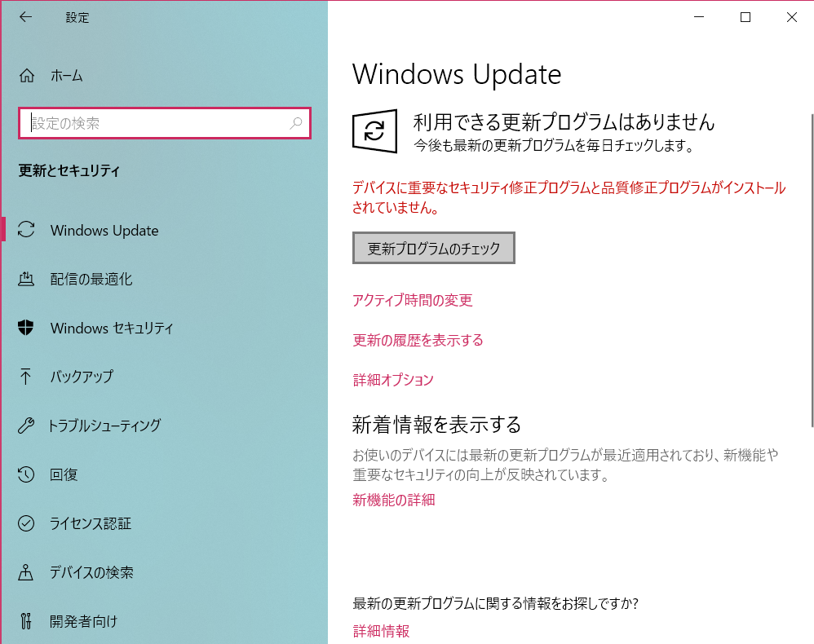Click the back arrow in the title bar
Viewport: 814px width, 644px height.
point(25,17)
